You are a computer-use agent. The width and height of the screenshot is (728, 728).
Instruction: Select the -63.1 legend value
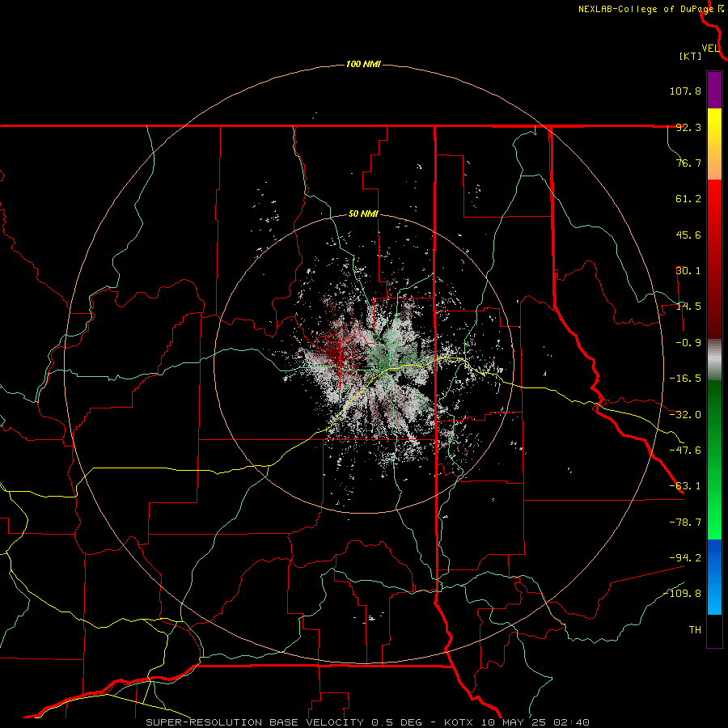685,486
